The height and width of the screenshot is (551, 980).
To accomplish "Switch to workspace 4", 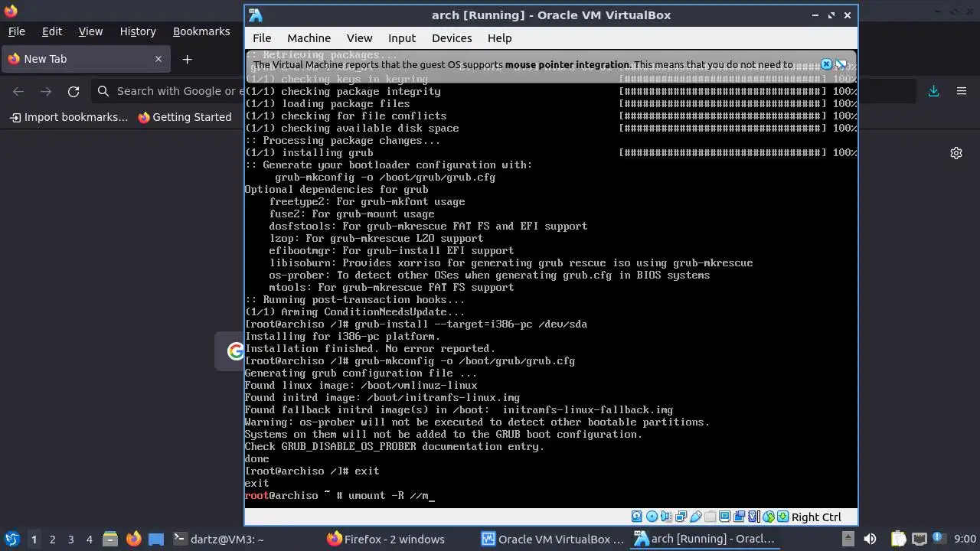I will 89,540.
